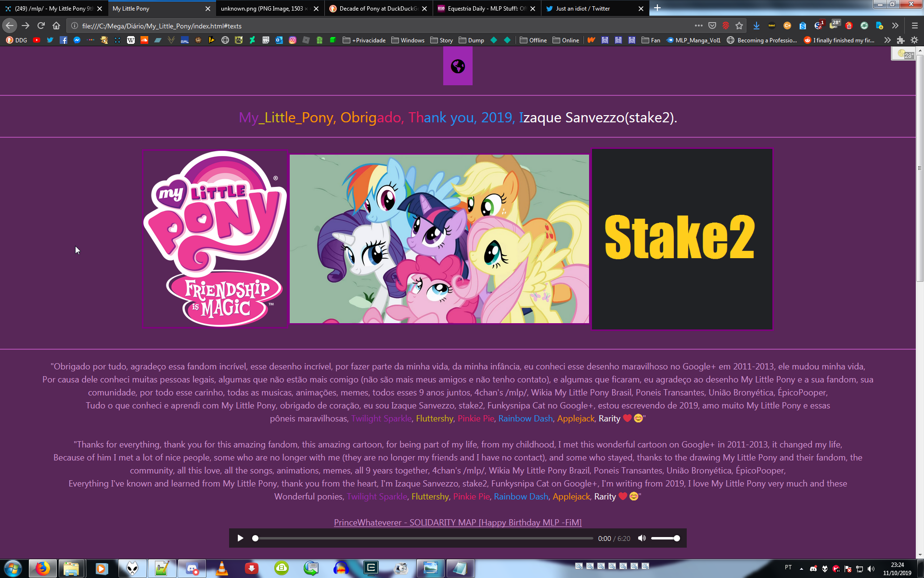The width and height of the screenshot is (924, 578).
Task: Expand the Fan bookmarks folder
Action: pyautogui.click(x=651, y=40)
